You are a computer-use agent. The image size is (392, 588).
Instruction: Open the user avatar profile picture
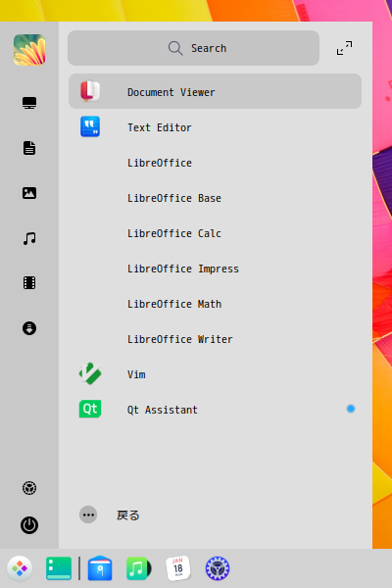(x=29, y=50)
